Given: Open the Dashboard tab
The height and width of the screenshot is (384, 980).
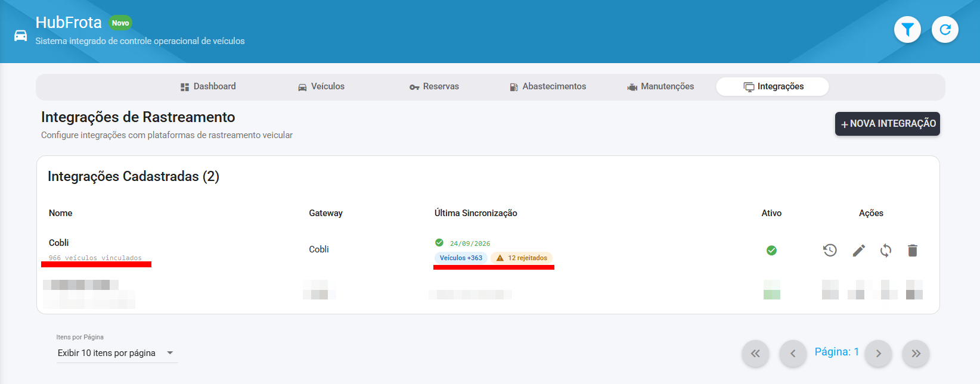Looking at the screenshot, I should (x=208, y=86).
